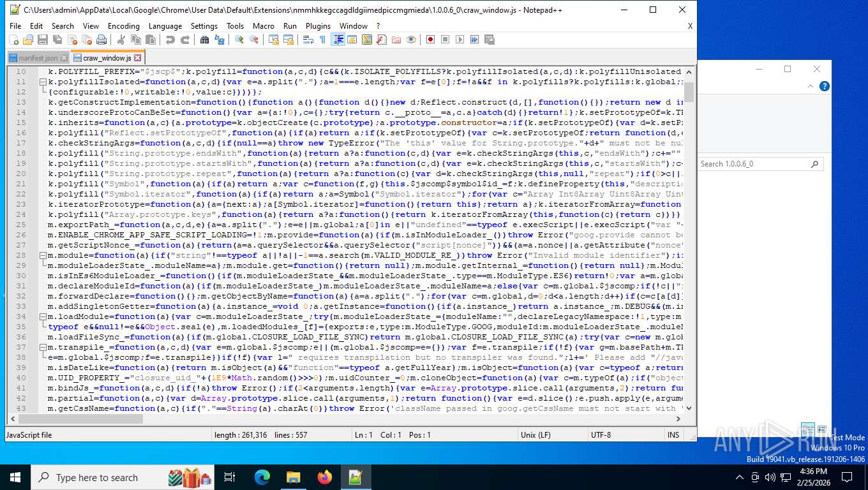This screenshot has height=490, width=868.
Task: Toggle synchronized vertical scrolling
Action: click(x=274, y=40)
